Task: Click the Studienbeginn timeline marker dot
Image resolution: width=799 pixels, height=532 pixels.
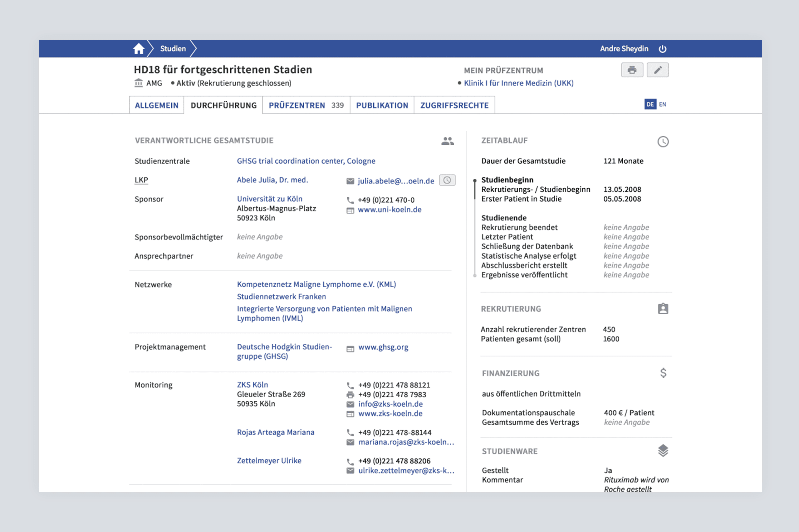Action: pyautogui.click(x=475, y=181)
